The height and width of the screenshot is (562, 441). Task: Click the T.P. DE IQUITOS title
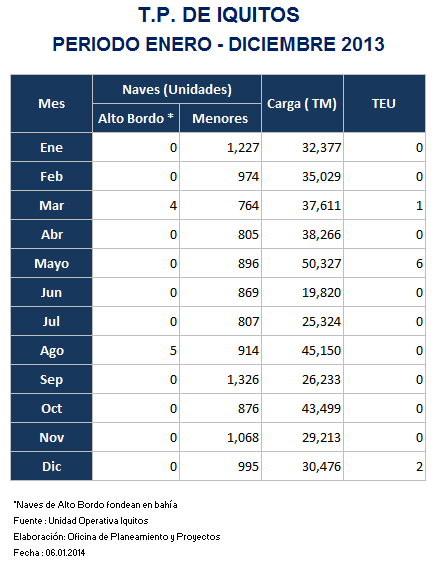tap(219, 15)
